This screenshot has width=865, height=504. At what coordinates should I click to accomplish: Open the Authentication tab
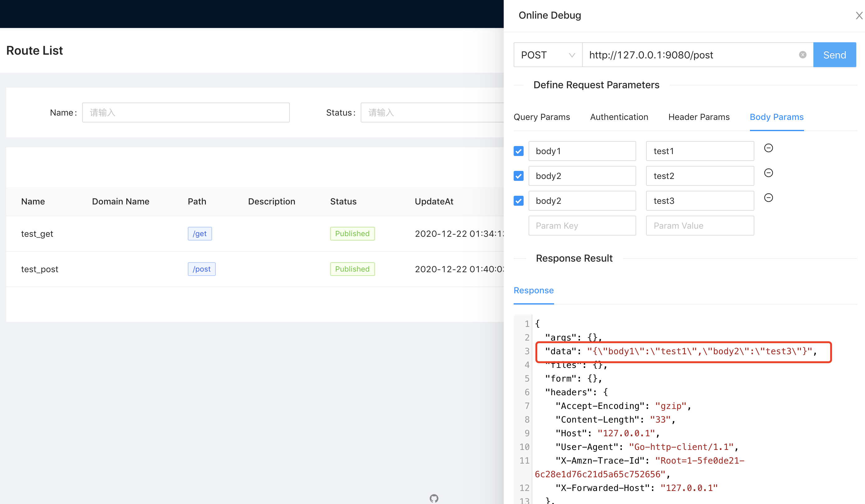619,117
